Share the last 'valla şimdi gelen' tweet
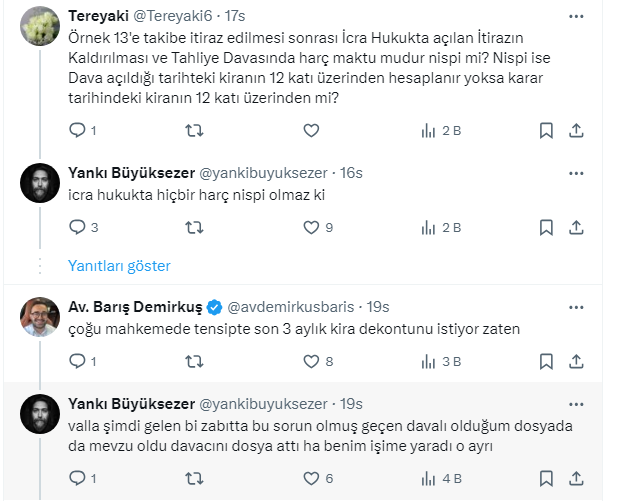619x501 pixels. (x=577, y=478)
